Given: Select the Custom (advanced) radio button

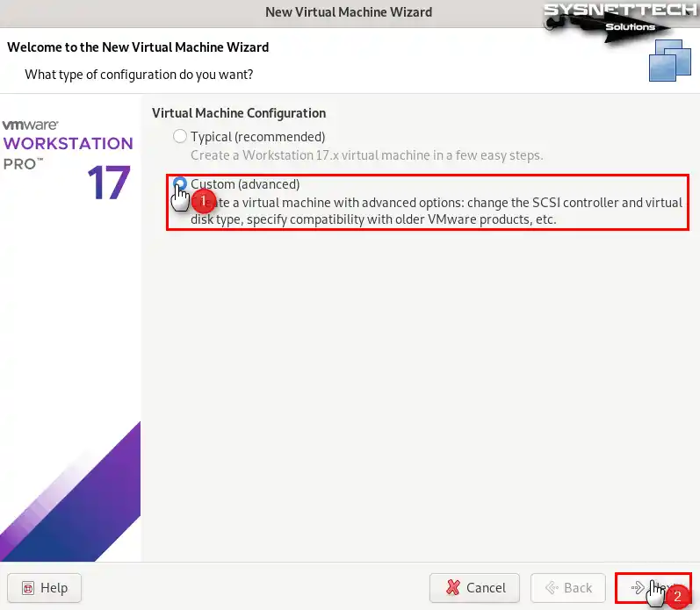Looking at the screenshot, I should (180, 183).
